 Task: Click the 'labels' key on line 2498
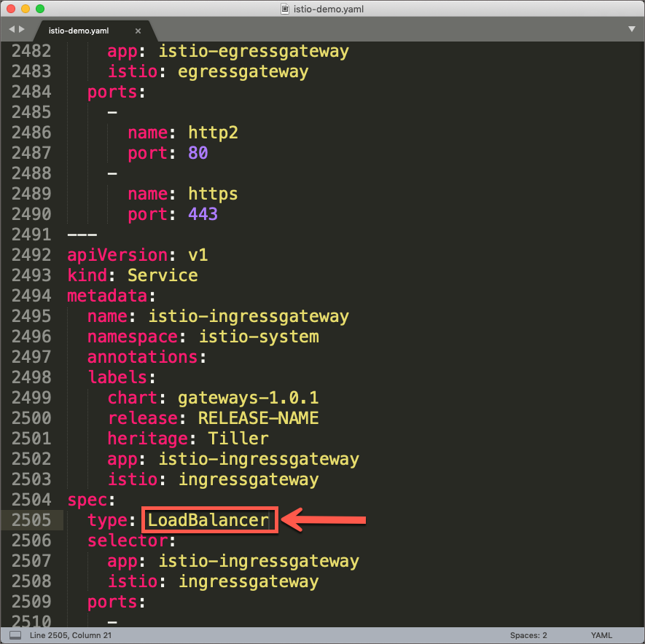point(117,377)
